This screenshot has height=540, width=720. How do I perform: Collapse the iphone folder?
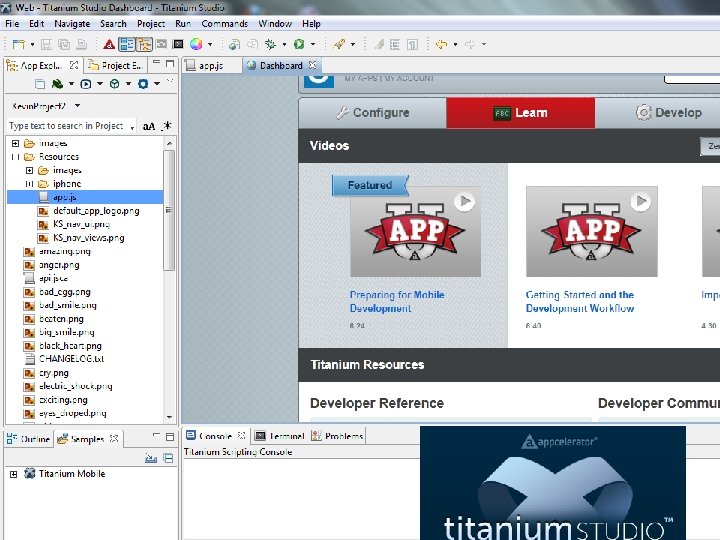29,184
